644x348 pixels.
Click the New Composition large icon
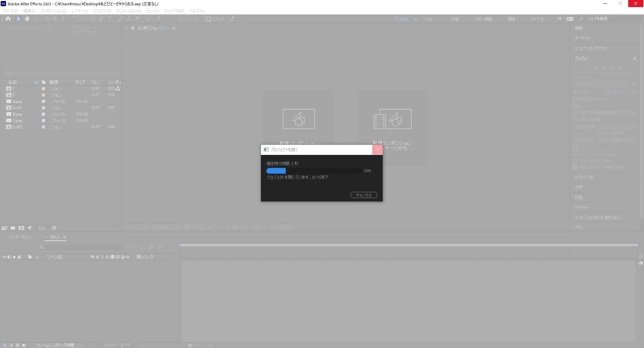[299, 119]
